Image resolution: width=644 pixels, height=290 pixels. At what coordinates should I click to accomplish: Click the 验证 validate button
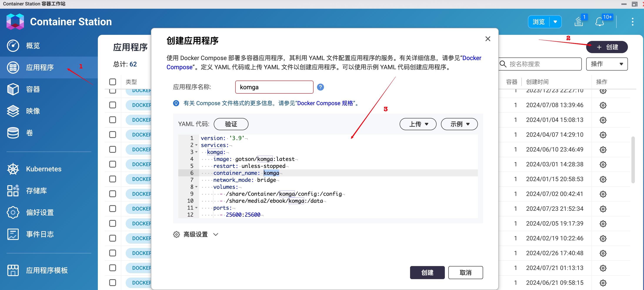click(231, 124)
